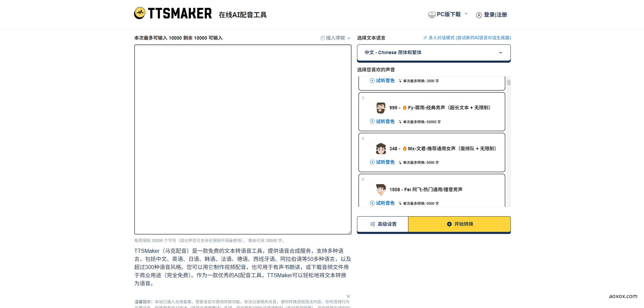Click the 本次最多可输入 10000 counter text
Screen dimensions: 644x308
click(178, 38)
